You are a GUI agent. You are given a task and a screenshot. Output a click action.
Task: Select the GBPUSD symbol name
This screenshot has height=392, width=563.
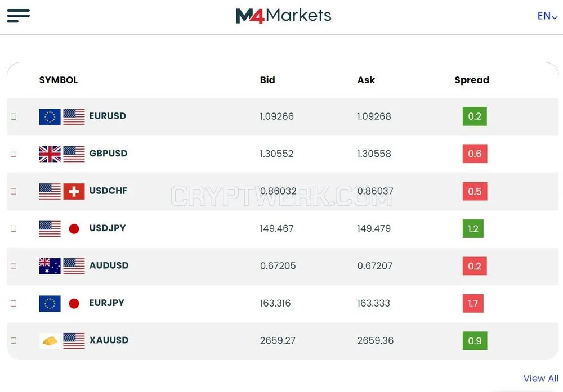click(108, 153)
